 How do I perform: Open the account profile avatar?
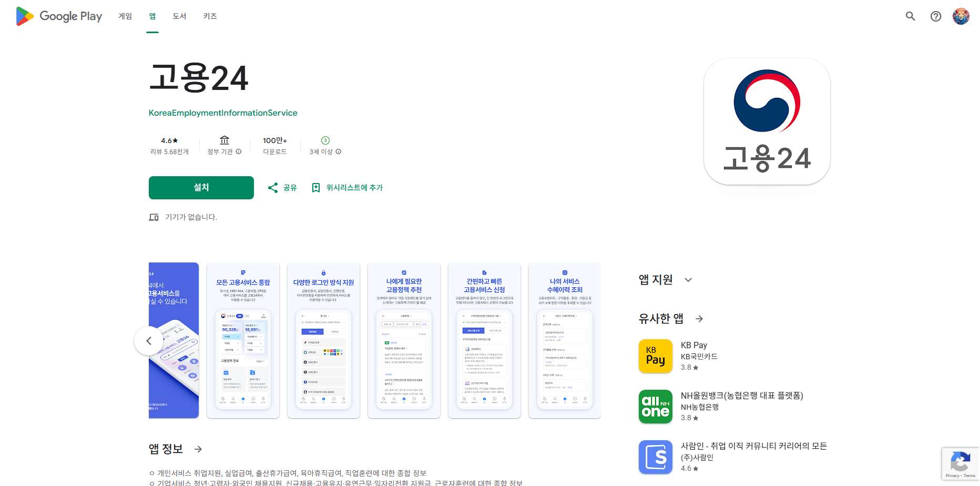tap(961, 16)
